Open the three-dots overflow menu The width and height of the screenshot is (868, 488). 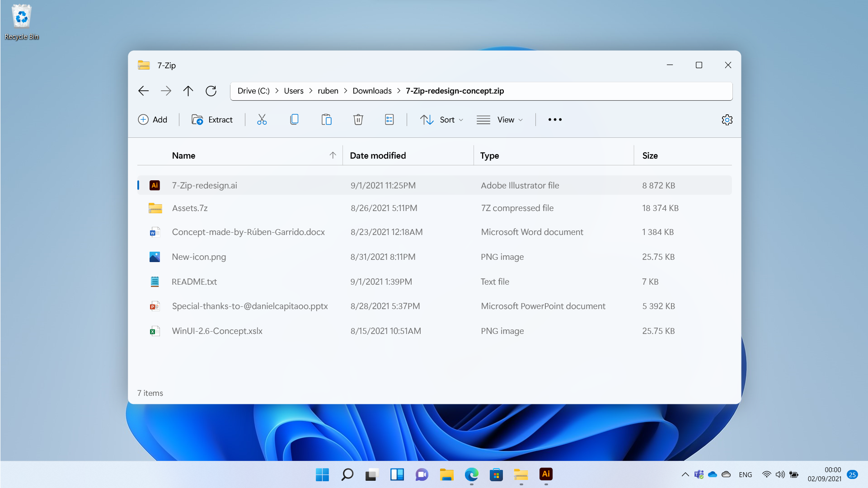555,120
